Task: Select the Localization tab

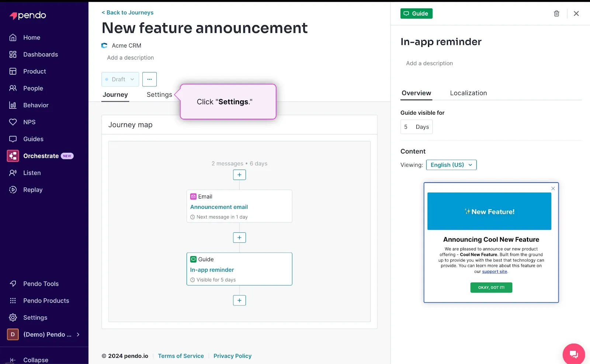Action: (468, 93)
